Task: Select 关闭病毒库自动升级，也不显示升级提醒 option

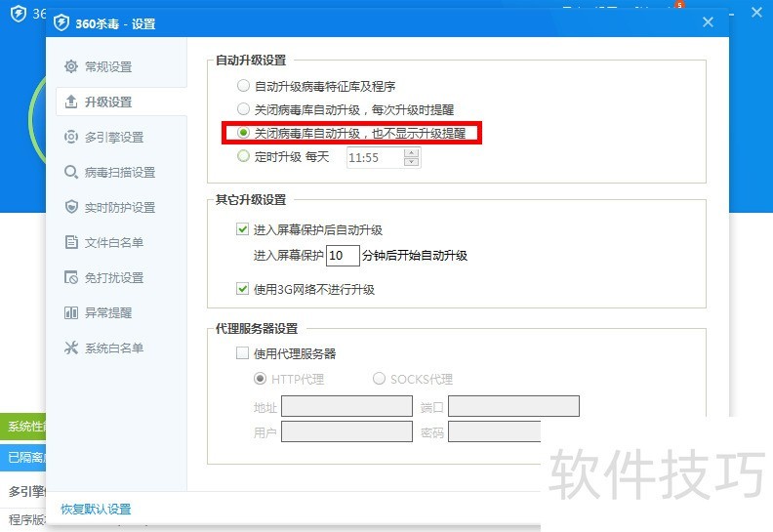Action: pyautogui.click(x=243, y=133)
